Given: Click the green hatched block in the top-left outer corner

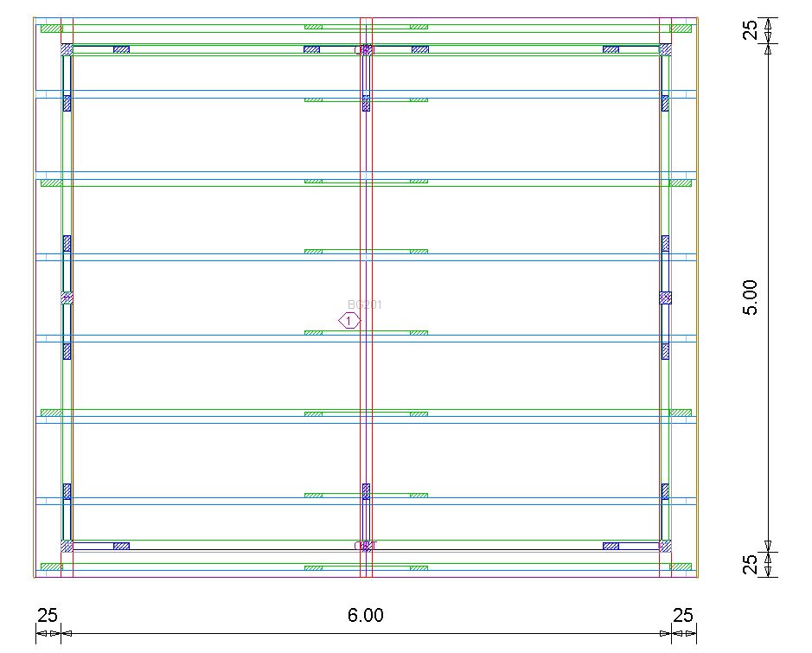Looking at the screenshot, I should pos(52,28).
